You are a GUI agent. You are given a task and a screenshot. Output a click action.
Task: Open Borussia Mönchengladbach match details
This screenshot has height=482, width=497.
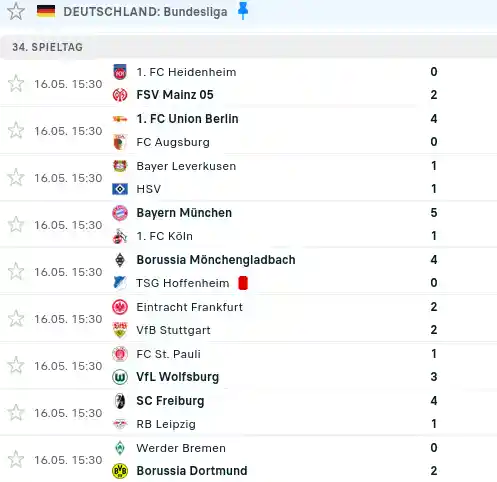pos(248,271)
